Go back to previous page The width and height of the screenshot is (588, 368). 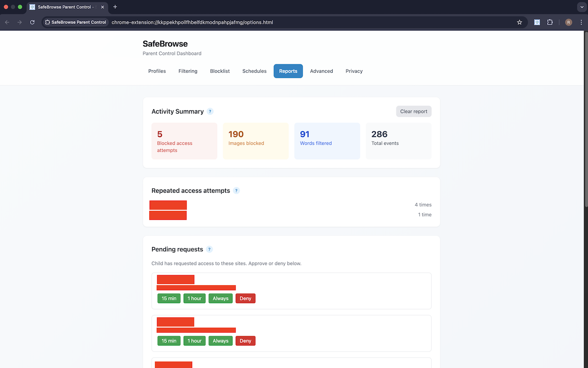(x=7, y=22)
